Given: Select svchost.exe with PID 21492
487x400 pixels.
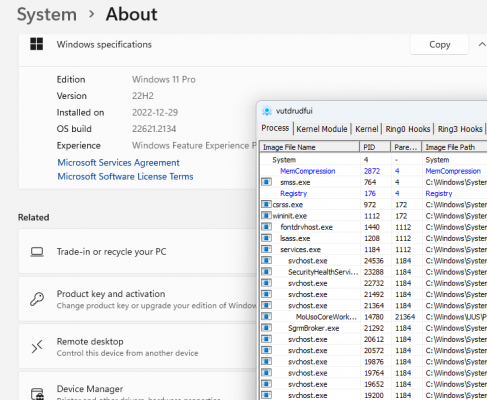Looking at the screenshot, I should (308, 294).
